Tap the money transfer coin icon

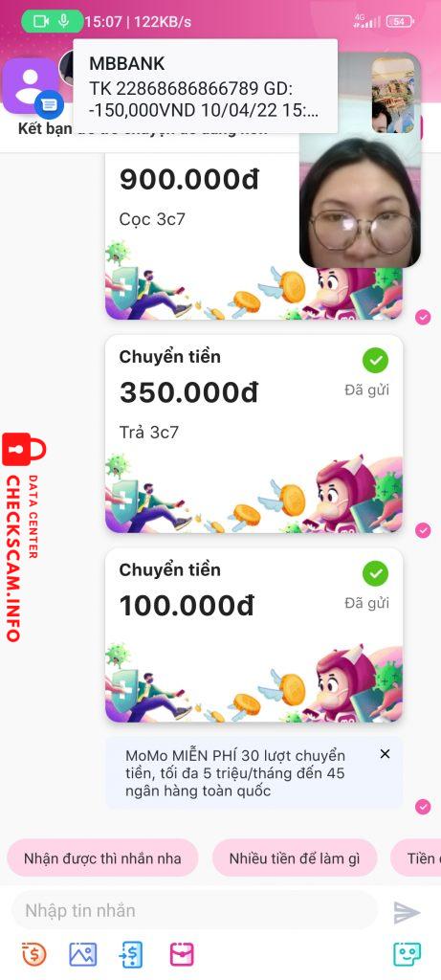(x=33, y=954)
